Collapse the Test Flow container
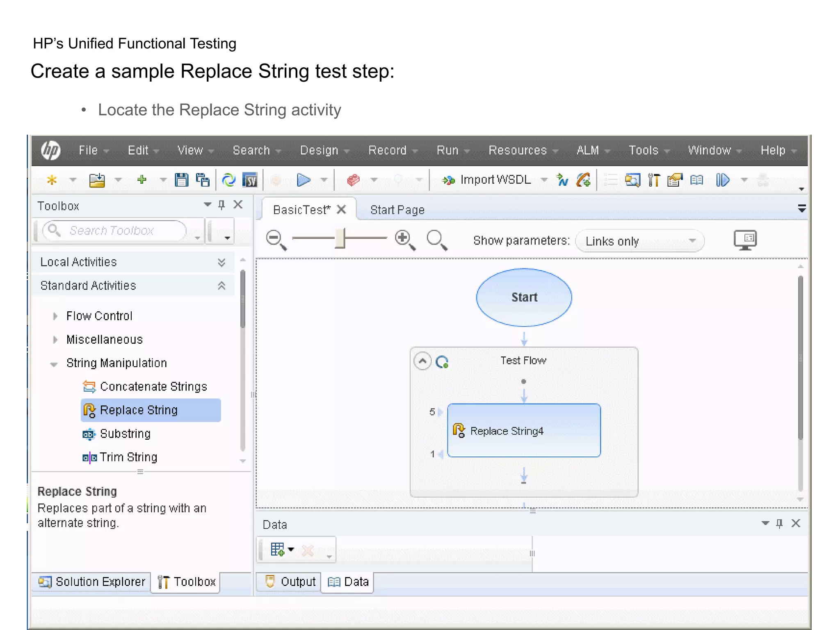840x630 pixels. pos(422,361)
